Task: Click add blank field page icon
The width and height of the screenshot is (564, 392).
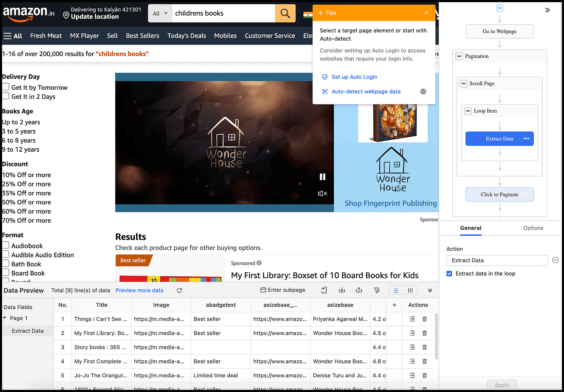Action: pos(324,290)
